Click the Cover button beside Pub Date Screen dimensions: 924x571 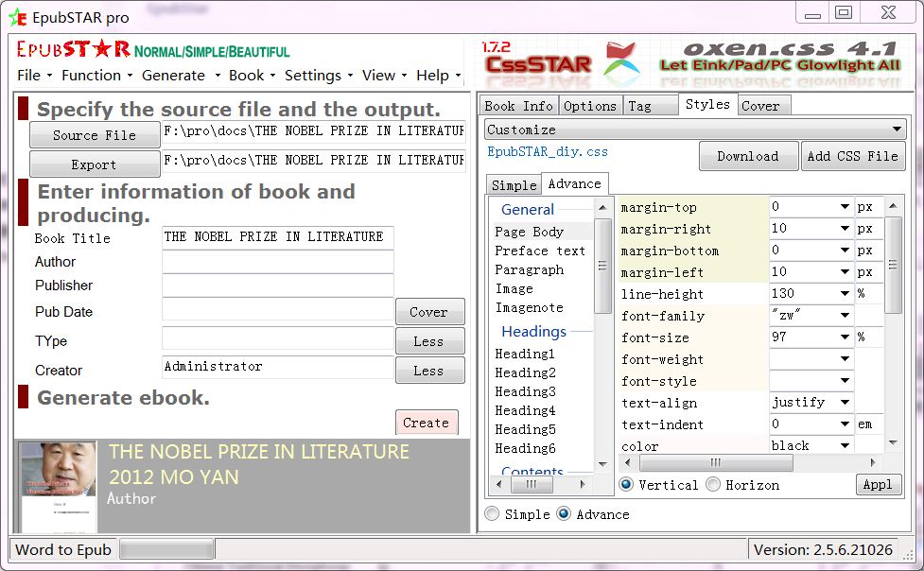click(x=429, y=312)
